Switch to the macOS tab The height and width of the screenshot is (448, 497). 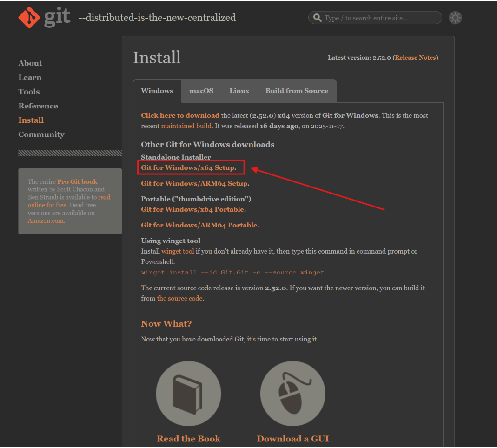point(201,91)
